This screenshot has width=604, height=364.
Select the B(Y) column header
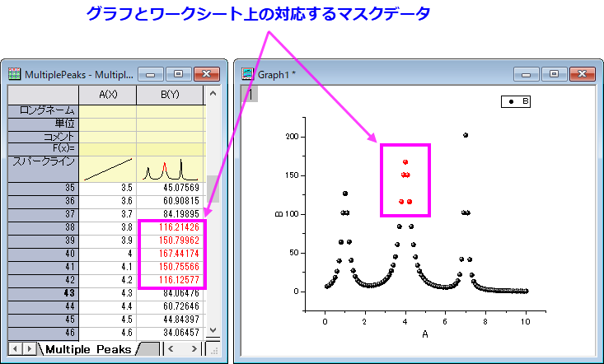170,95
